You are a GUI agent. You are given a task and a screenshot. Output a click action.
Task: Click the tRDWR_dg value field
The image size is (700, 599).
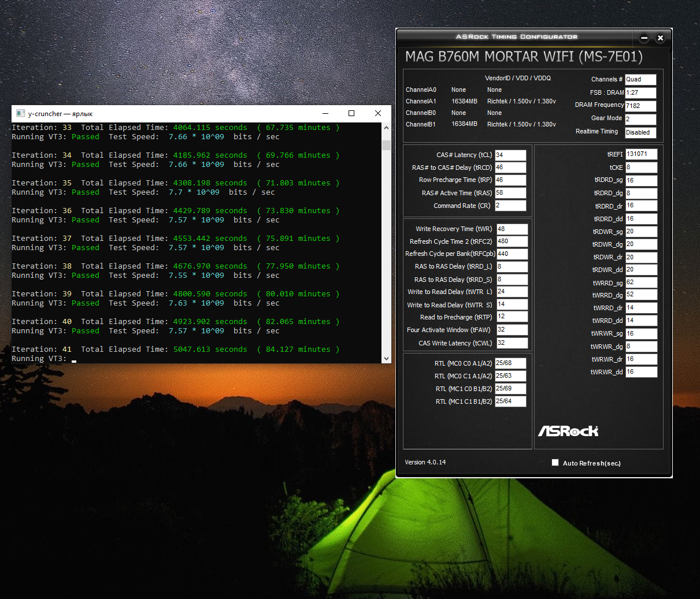(641, 244)
